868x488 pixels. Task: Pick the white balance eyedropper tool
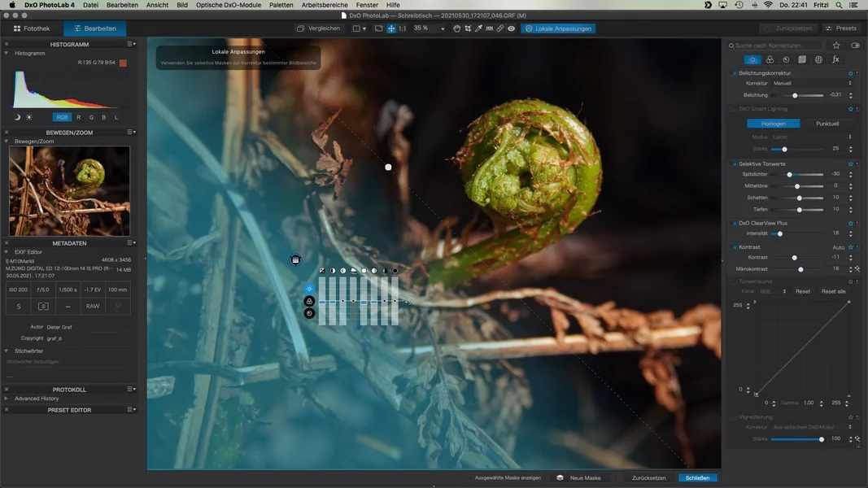click(x=479, y=28)
